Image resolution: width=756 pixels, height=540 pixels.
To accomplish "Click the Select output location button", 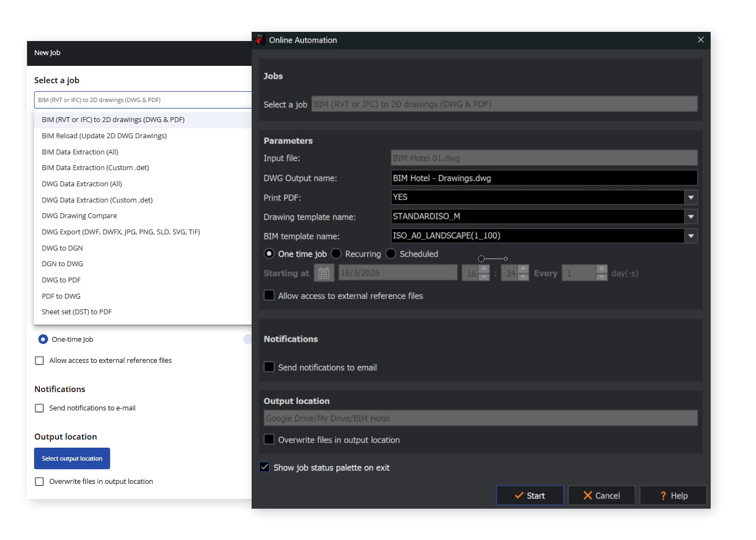I will pyautogui.click(x=72, y=458).
